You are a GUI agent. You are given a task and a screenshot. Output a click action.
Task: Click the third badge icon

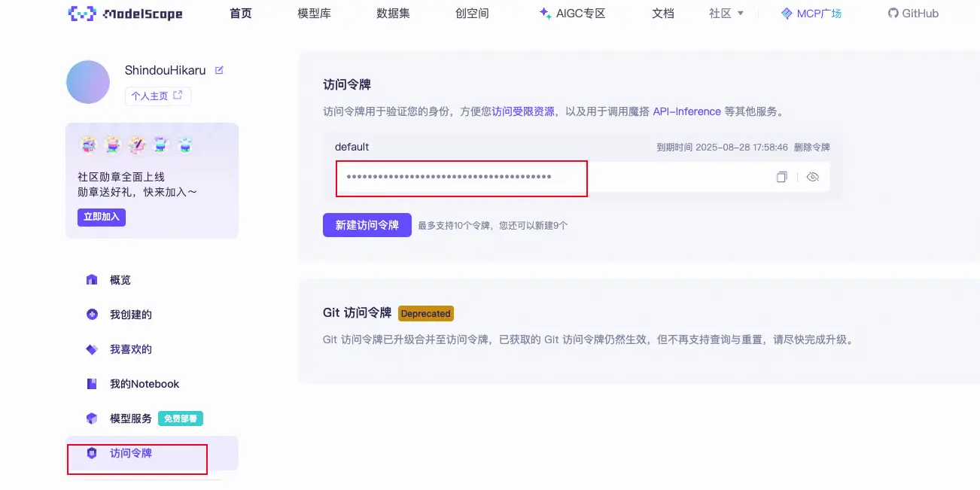coord(137,145)
